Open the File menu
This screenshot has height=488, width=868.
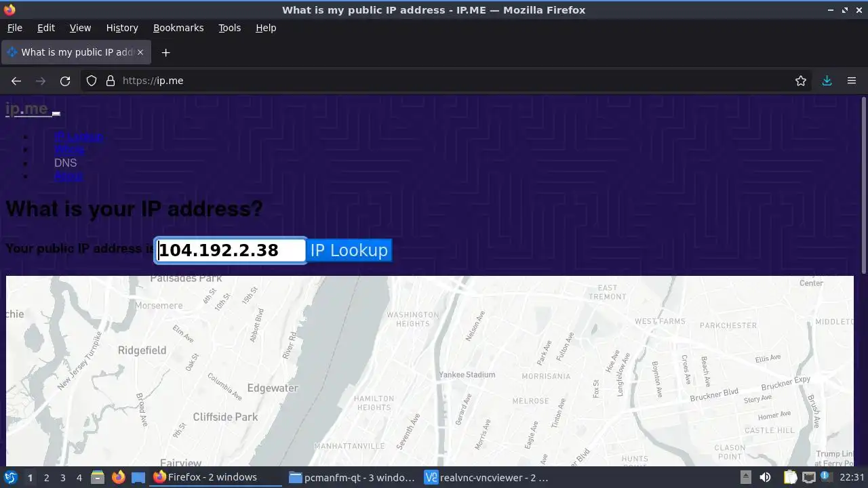click(14, 28)
